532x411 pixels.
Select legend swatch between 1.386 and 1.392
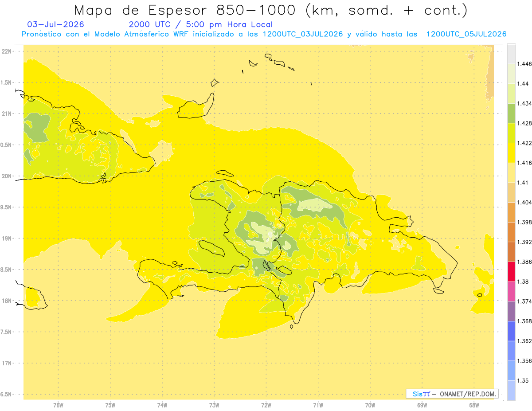click(511, 252)
